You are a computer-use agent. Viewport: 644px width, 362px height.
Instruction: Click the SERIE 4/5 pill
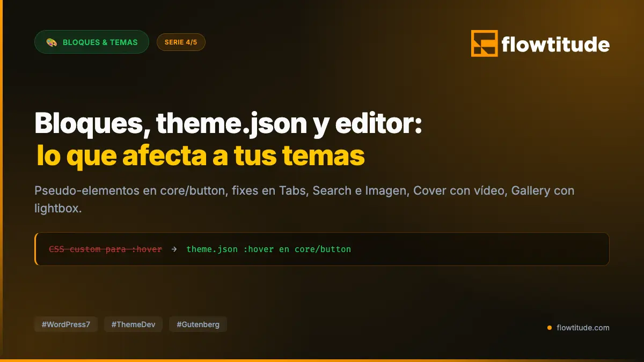point(181,42)
